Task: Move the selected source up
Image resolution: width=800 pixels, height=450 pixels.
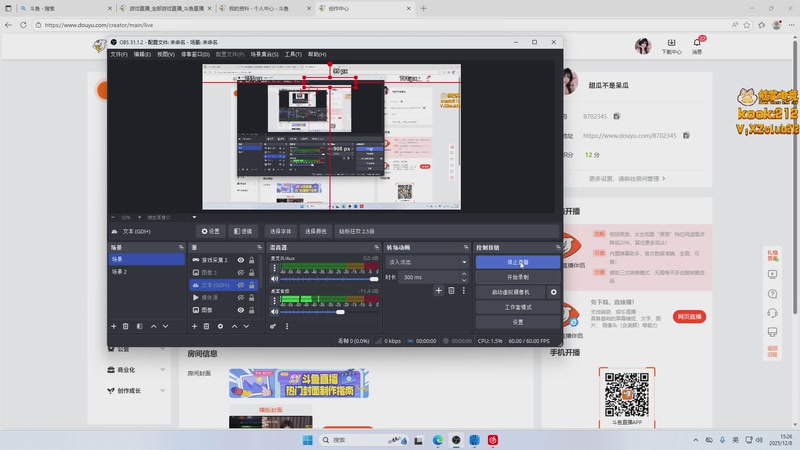Action: click(234, 326)
